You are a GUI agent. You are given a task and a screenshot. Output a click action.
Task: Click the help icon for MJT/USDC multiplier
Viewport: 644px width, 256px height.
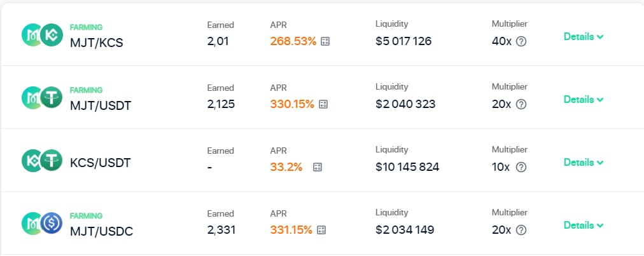coord(521,230)
